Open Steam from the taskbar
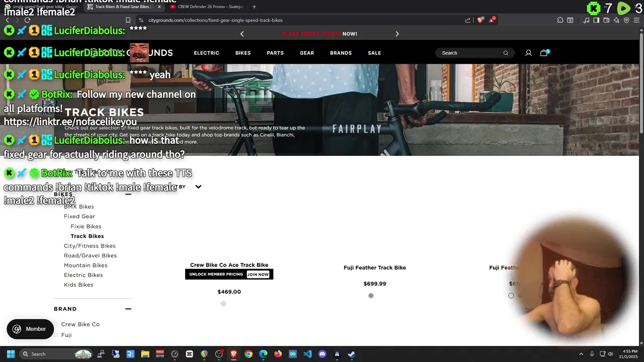Viewport: 644px width, 362px height. click(351, 354)
